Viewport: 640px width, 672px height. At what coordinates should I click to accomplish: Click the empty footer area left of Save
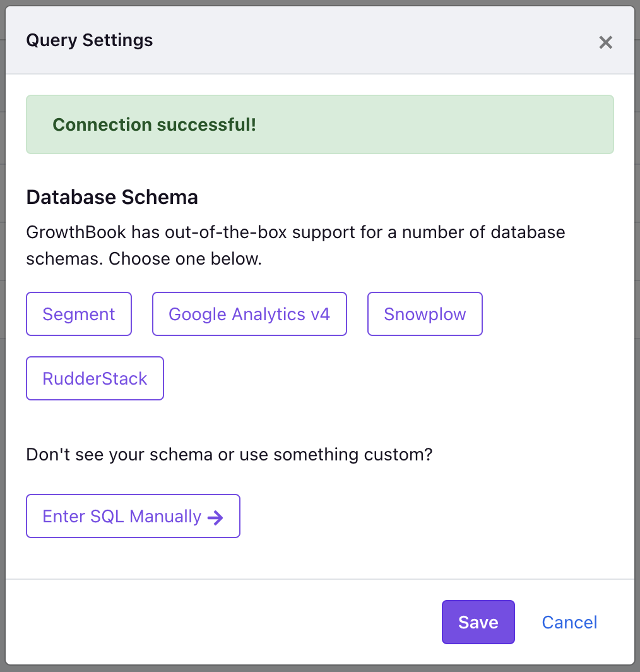click(223, 622)
